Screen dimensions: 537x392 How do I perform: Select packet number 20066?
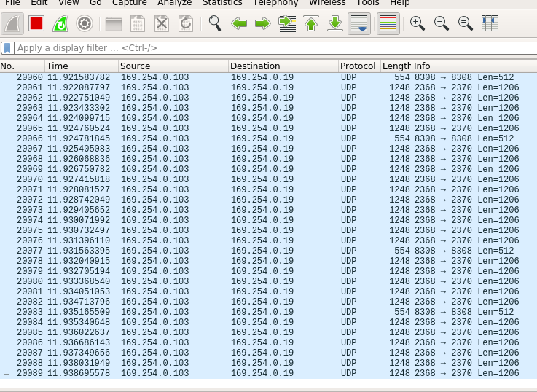click(x=268, y=138)
